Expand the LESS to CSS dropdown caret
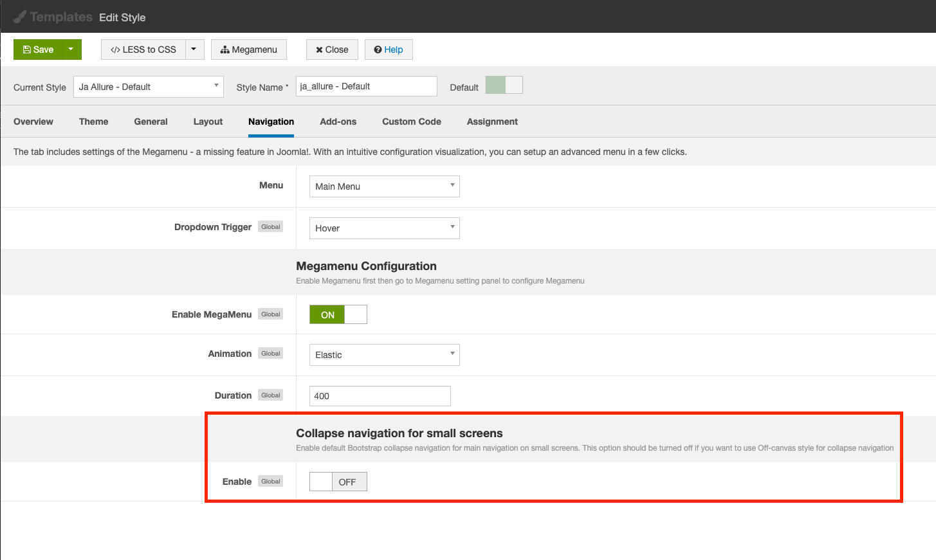This screenshot has width=936, height=560. click(194, 50)
